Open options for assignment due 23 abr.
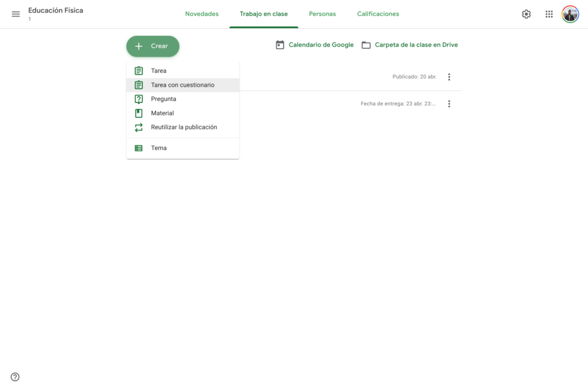Screen dimensions: 588x392 (449, 104)
